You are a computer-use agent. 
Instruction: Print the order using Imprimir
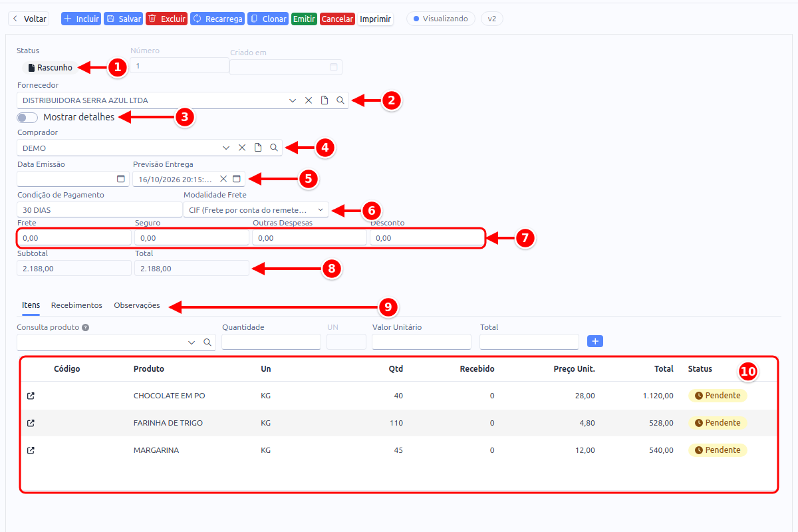click(375, 19)
